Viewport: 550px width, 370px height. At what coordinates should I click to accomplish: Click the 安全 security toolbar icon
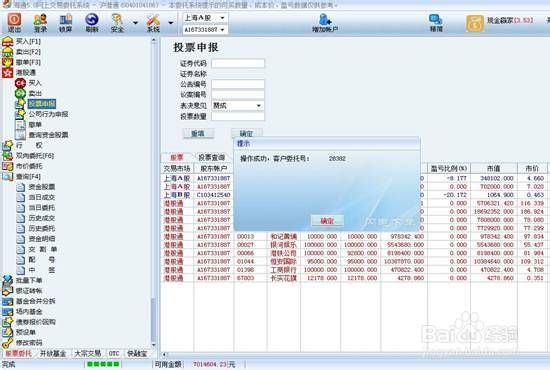[117, 22]
